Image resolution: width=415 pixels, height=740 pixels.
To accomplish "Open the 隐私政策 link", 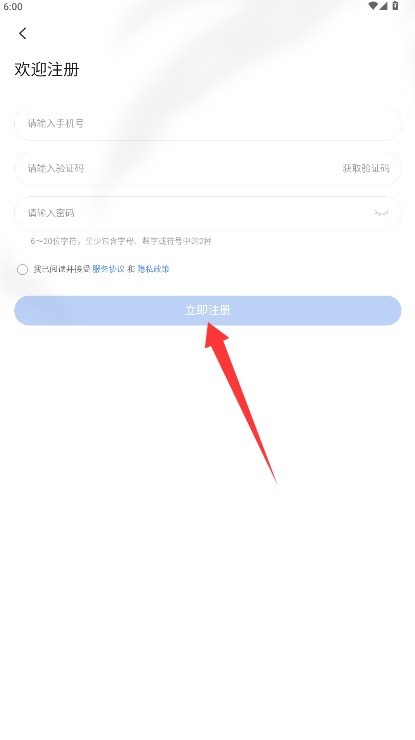I will point(153,269).
